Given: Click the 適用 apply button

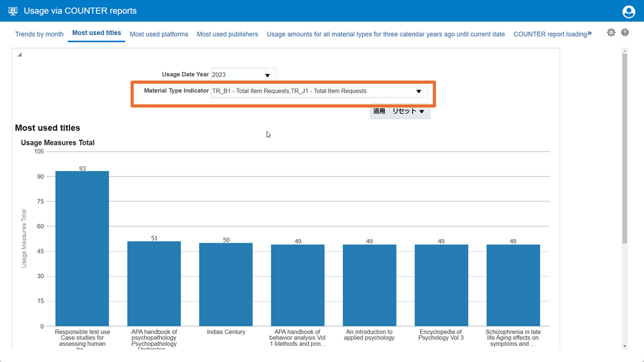Looking at the screenshot, I should (379, 111).
